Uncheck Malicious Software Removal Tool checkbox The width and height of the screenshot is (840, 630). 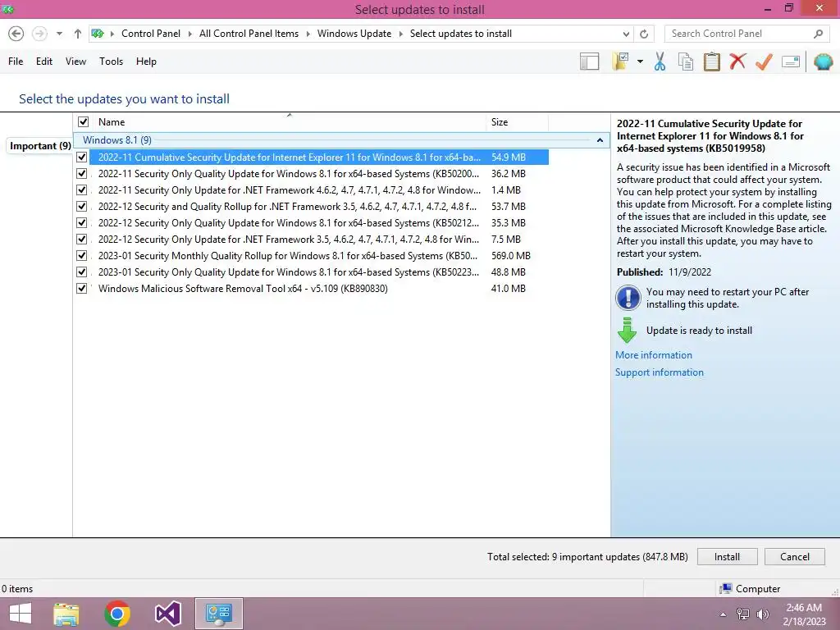coord(81,288)
